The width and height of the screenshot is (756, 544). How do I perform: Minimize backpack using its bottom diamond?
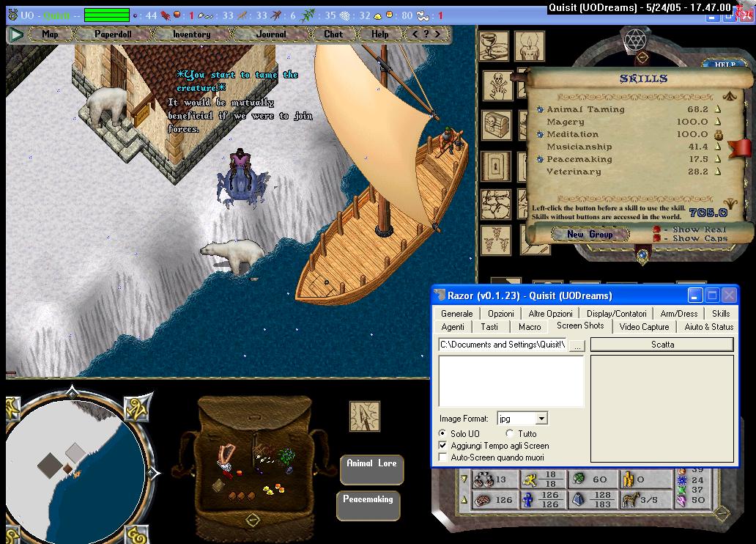(x=253, y=520)
